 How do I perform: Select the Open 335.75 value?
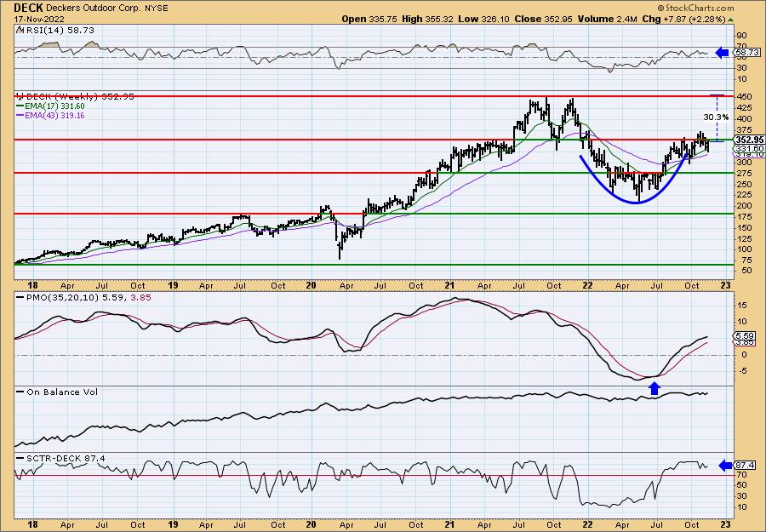[369, 19]
